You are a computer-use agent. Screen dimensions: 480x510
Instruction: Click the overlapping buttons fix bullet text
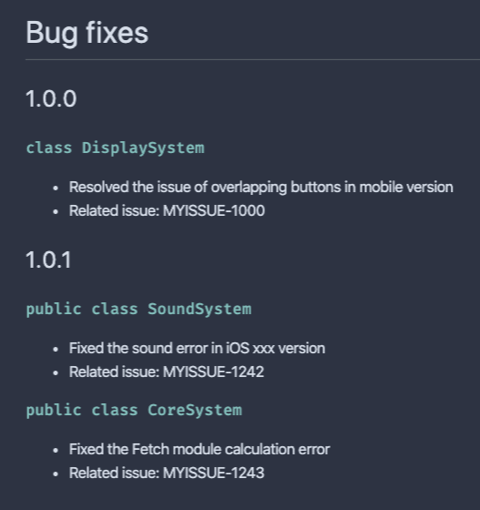(x=261, y=187)
